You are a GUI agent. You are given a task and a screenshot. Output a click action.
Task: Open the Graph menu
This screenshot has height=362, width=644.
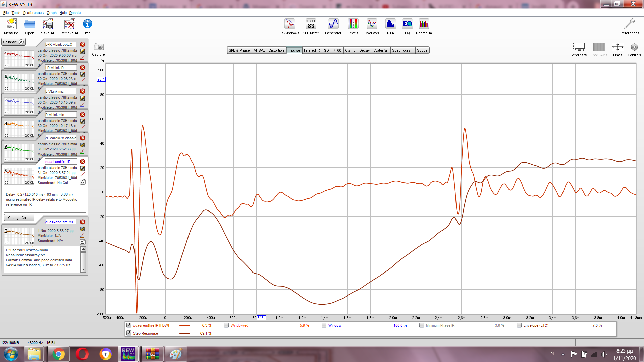coord(52,13)
